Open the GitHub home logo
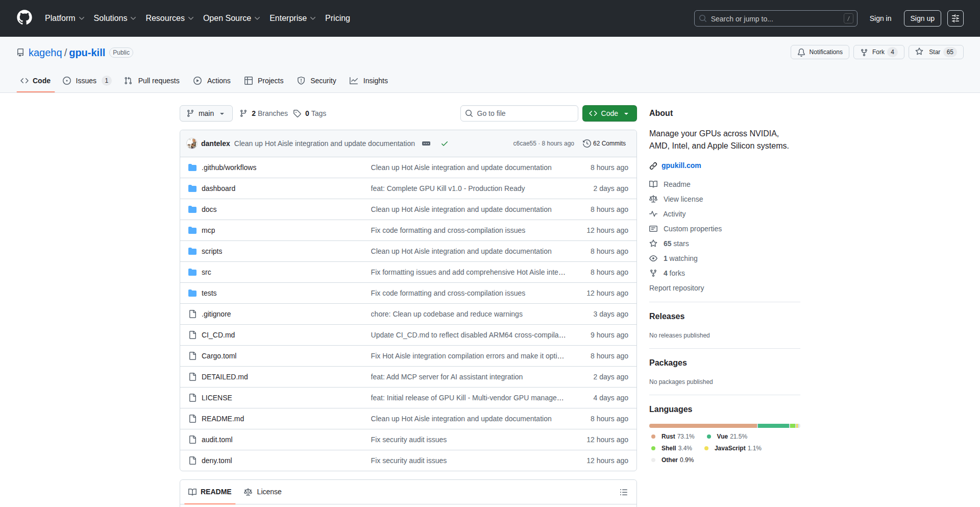Viewport: 980px width, 507px height. tap(24, 18)
